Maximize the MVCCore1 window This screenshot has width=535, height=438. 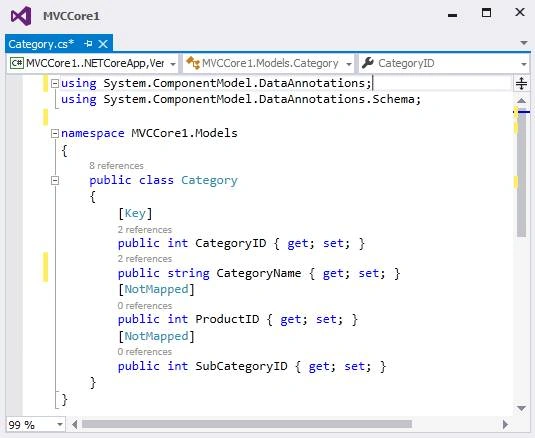486,13
